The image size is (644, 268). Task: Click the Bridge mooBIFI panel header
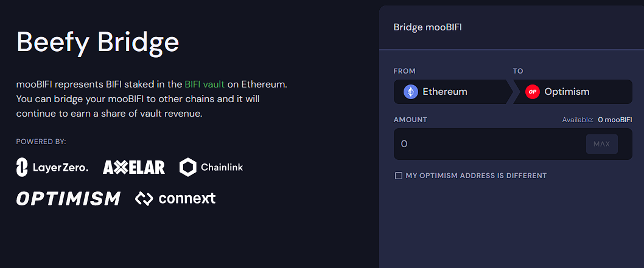[428, 27]
